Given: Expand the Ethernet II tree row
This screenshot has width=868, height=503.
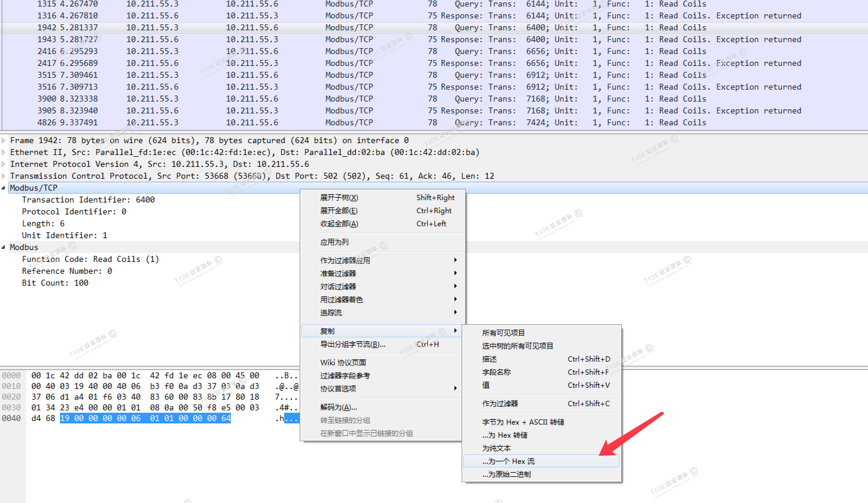Looking at the screenshot, I should click(4, 152).
